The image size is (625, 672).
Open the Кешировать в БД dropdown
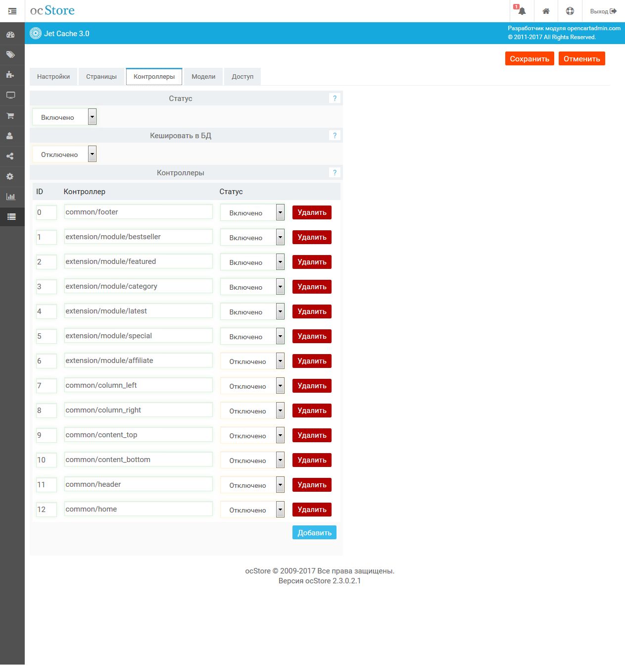click(64, 154)
